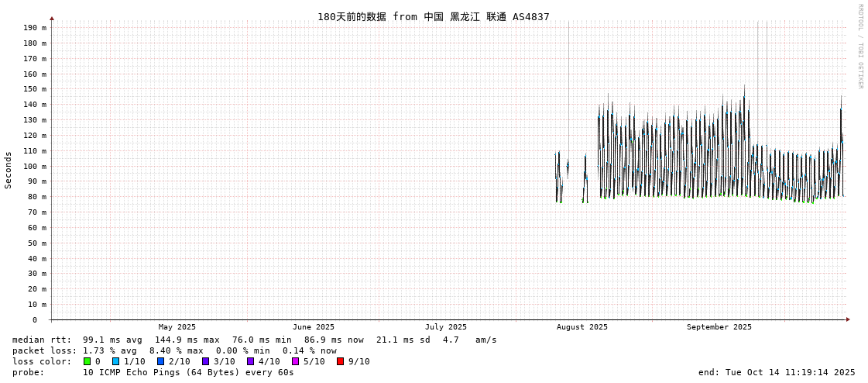Click the swatch labeled 3/10
The width and height of the screenshot is (868, 383).
[x=206, y=361]
